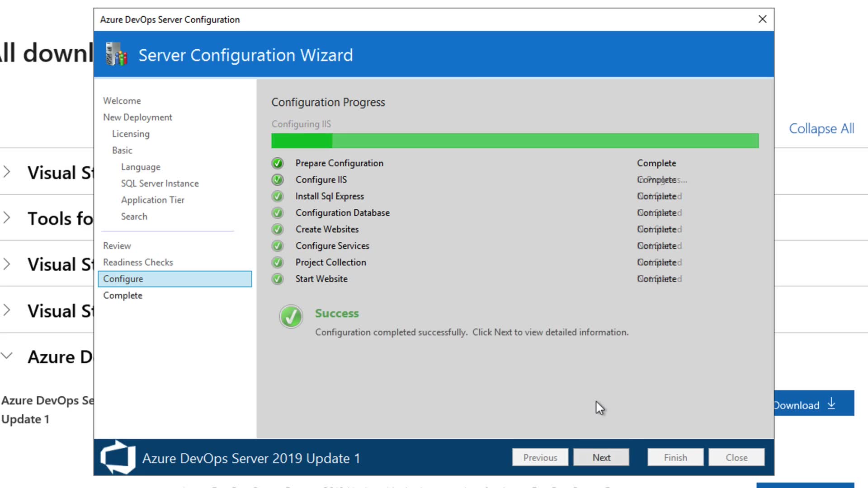Click the configuration progress bar

(x=514, y=141)
